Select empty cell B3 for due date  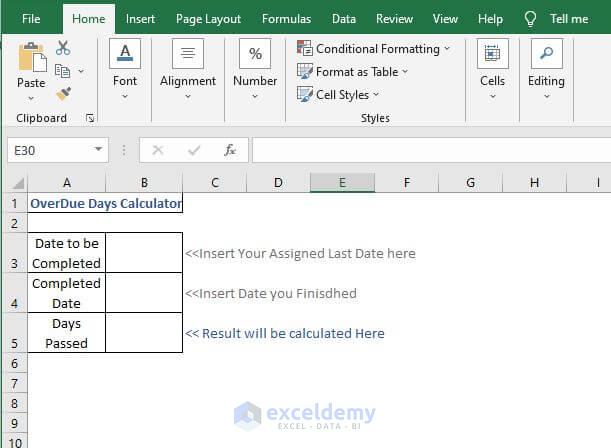tap(144, 253)
